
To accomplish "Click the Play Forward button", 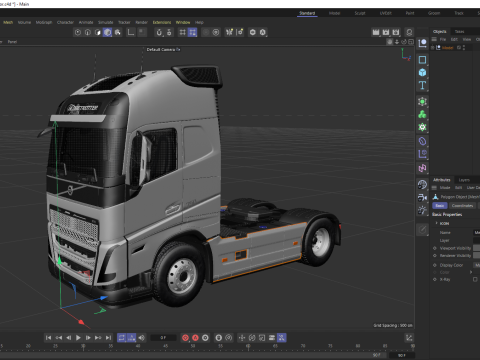I will [x=78, y=338].
